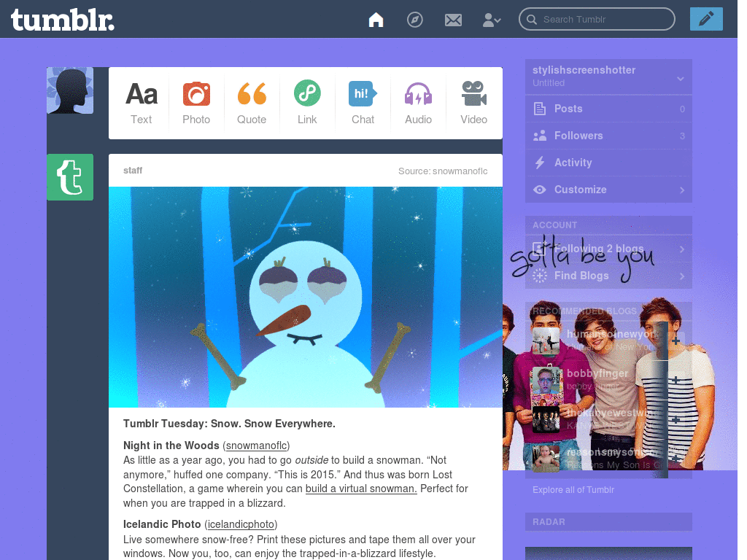This screenshot has width=747, height=560.
Task: Create a new Chat post
Action: [363, 104]
